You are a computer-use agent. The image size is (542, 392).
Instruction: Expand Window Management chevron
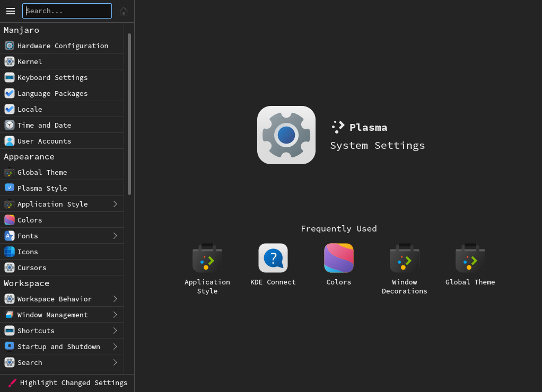[115, 315]
